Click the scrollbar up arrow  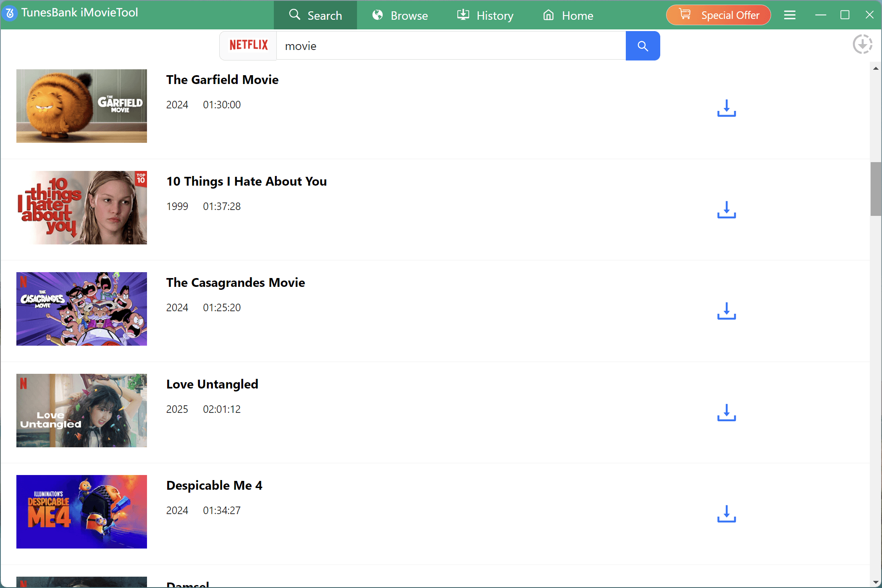tap(875, 68)
